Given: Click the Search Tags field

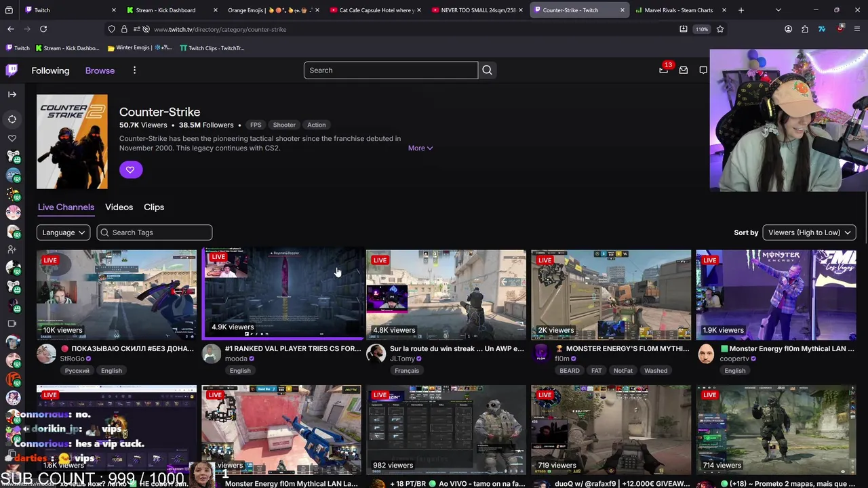Looking at the screenshot, I should pyautogui.click(x=155, y=232).
